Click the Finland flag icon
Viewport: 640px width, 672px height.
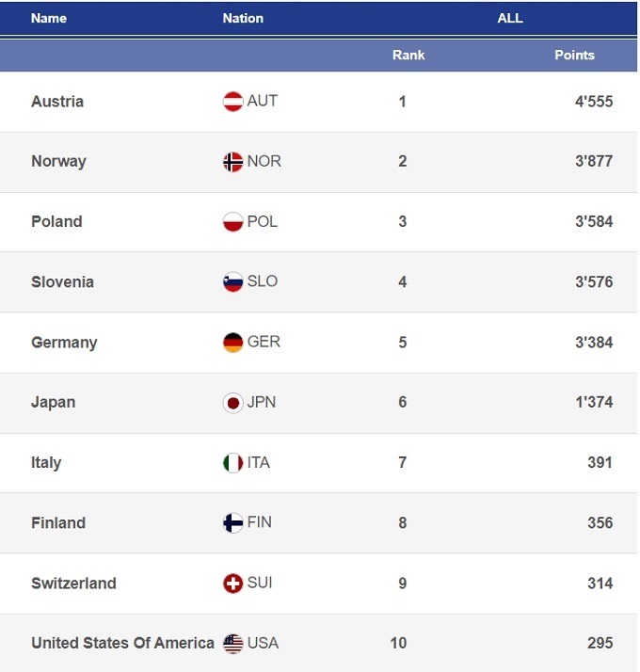pos(232,523)
